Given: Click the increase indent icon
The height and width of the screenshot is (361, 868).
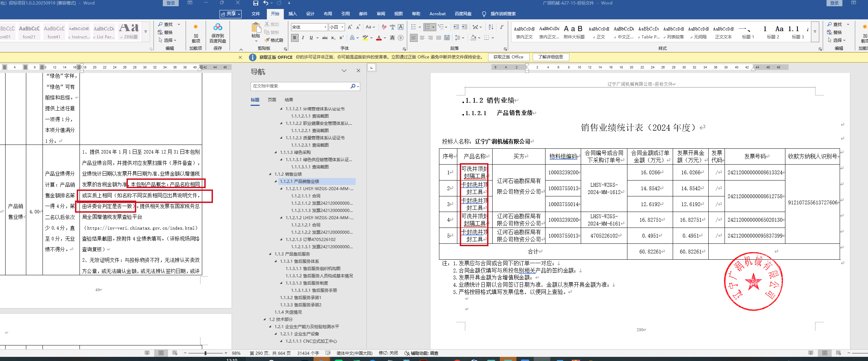Looking at the screenshot, I should 464,27.
